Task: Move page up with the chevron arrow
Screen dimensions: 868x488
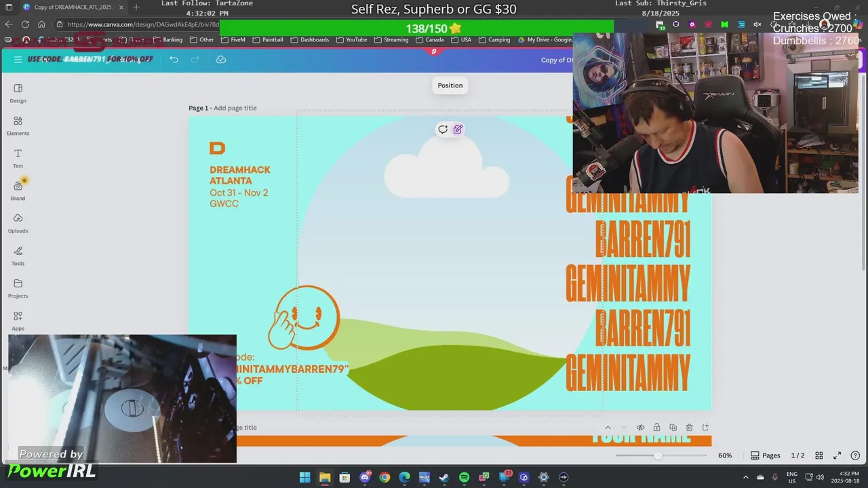Action: tap(608, 428)
